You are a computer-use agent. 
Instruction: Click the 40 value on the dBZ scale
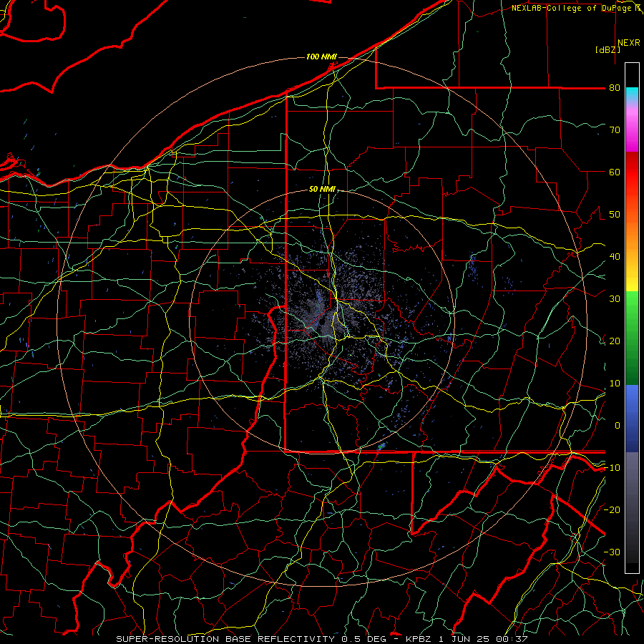tap(615, 257)
